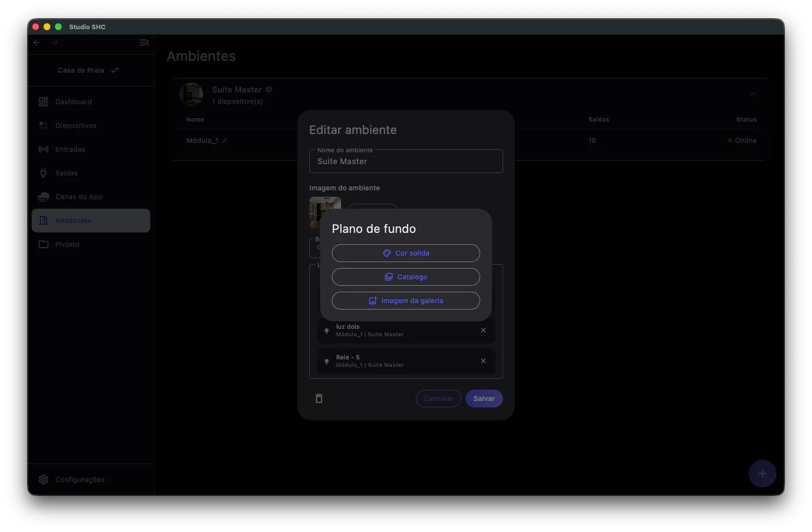Open Dashboard from the sidebar
The height and width of the screenshot is (532, 812).
click(x=91, y=102)
